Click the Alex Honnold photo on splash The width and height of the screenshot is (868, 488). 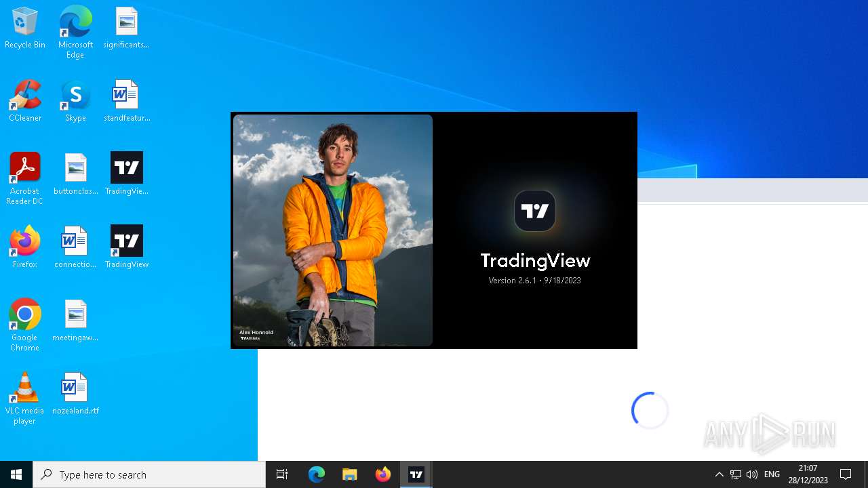click(x=333, y=230)
